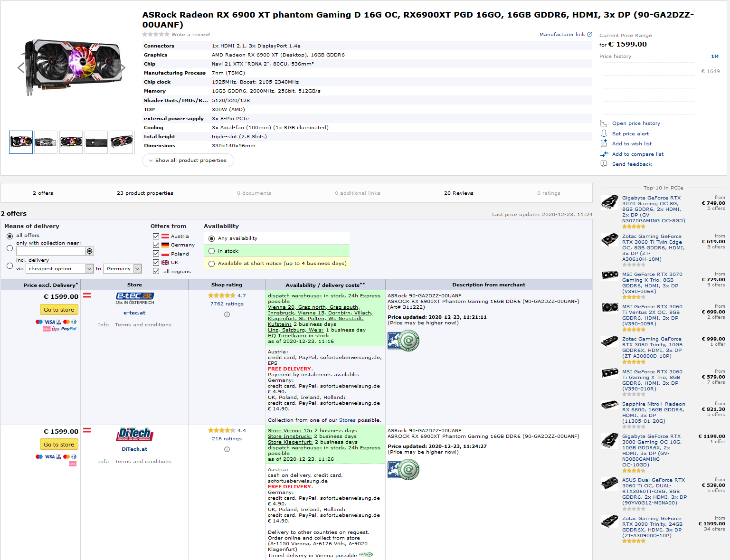Image resolution: width=730 pixels, height=560 pixels.
Task: Open cheapest option dropdown
Action: [60, 268]
